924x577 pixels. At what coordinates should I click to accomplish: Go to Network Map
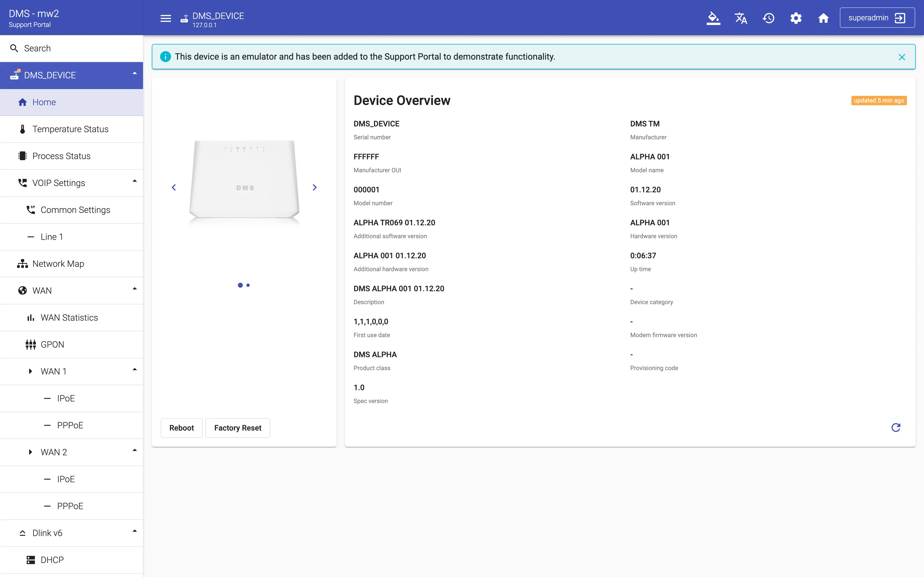58,264
